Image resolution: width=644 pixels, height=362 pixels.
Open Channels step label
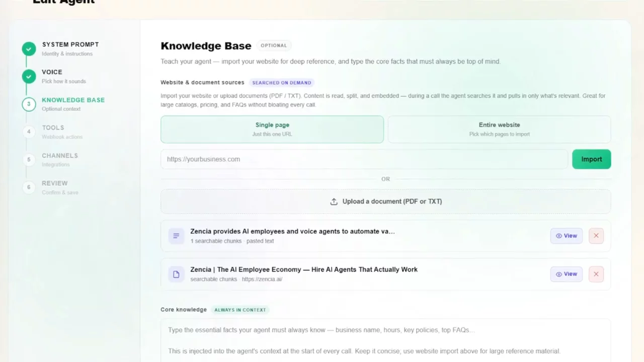pyautogui.click(x=60, y=155)
